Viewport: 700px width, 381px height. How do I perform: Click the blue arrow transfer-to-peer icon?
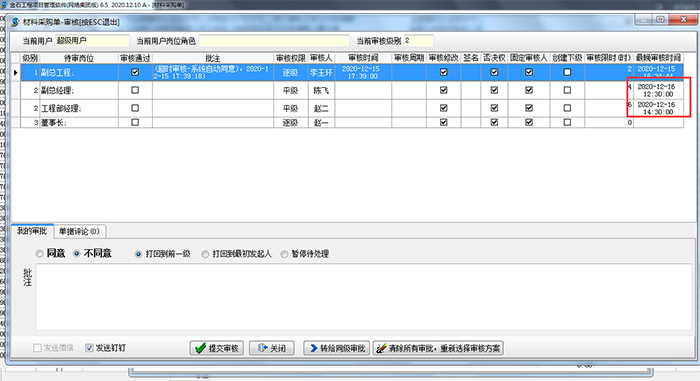(313, 348)
